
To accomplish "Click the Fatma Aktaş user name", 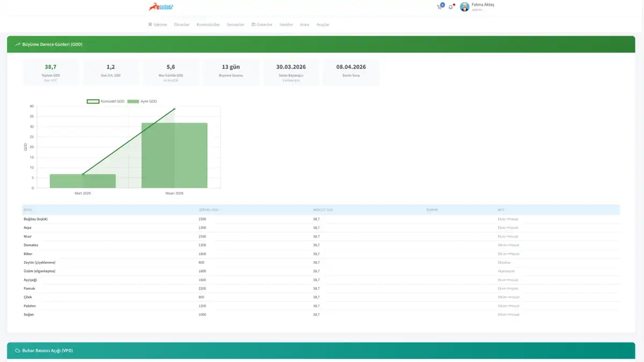I will click(x=483, y=5).
